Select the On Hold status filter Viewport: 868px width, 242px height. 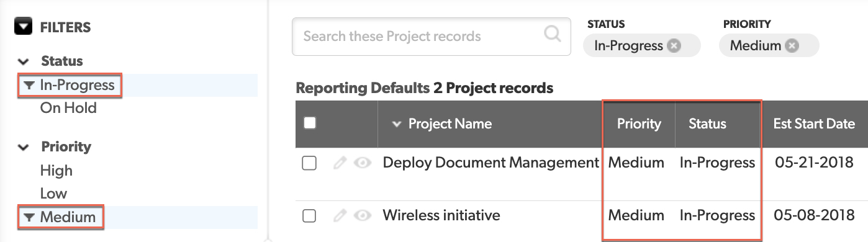tap(68, 108)
